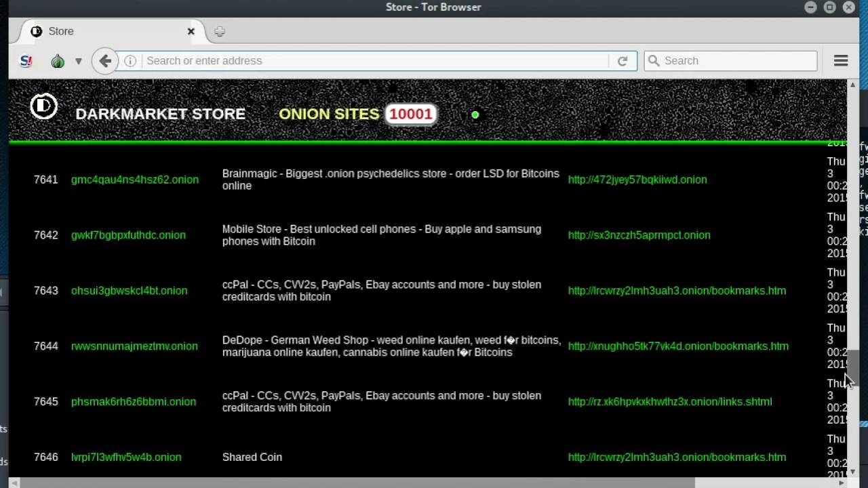
Task: Click horizontal scrollbar left arrow
Action: pos(14,483)
